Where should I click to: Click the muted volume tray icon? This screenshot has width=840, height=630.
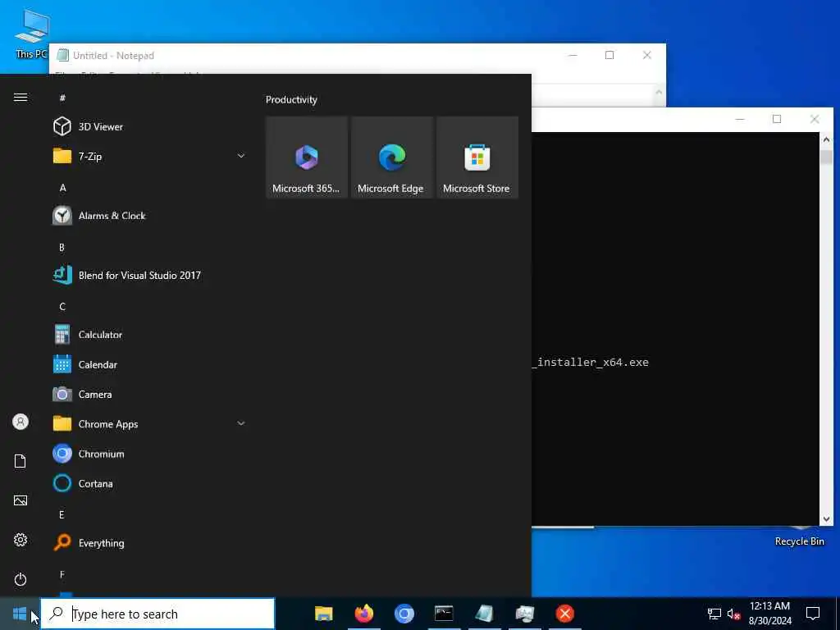pyautogui.click(x=733, y=614)
